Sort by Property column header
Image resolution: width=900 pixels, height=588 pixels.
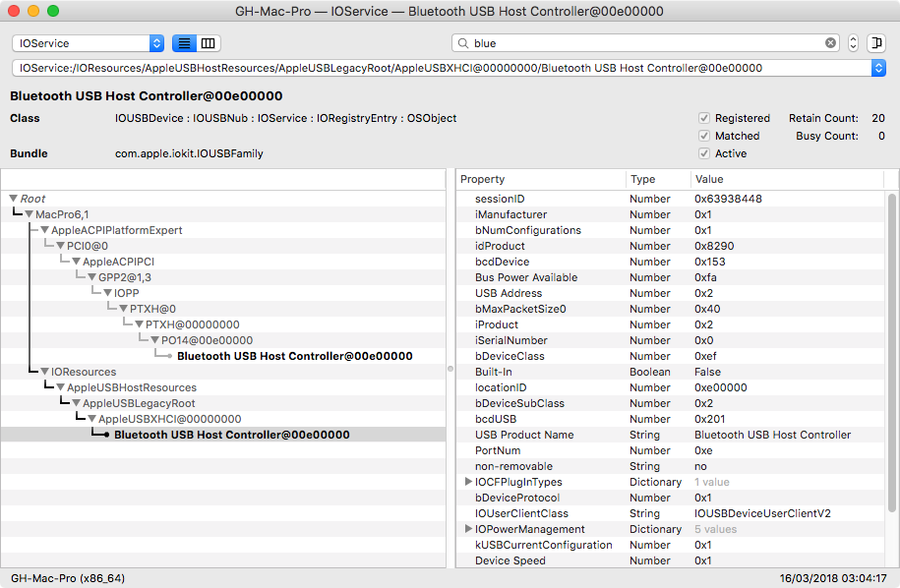pyautogui.click(x=541, y=179)
